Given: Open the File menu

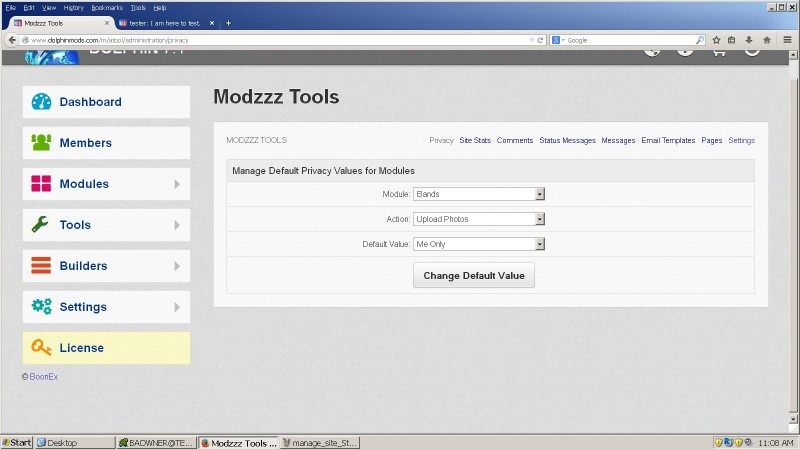Looking at the screenshot, I should [11, 8].
